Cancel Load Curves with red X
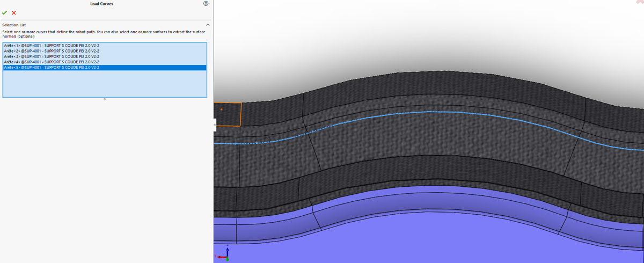Image resolution: width=644 pixels, height=263 pixels. (14, 13)
